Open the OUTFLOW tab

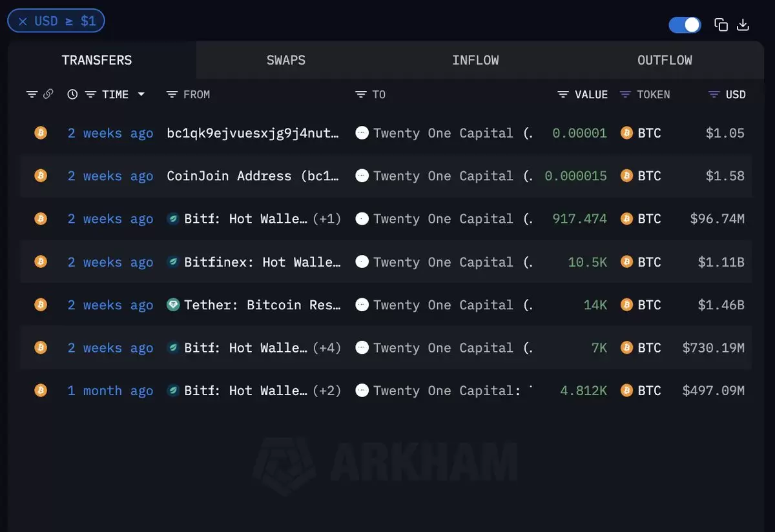point(665,60)
